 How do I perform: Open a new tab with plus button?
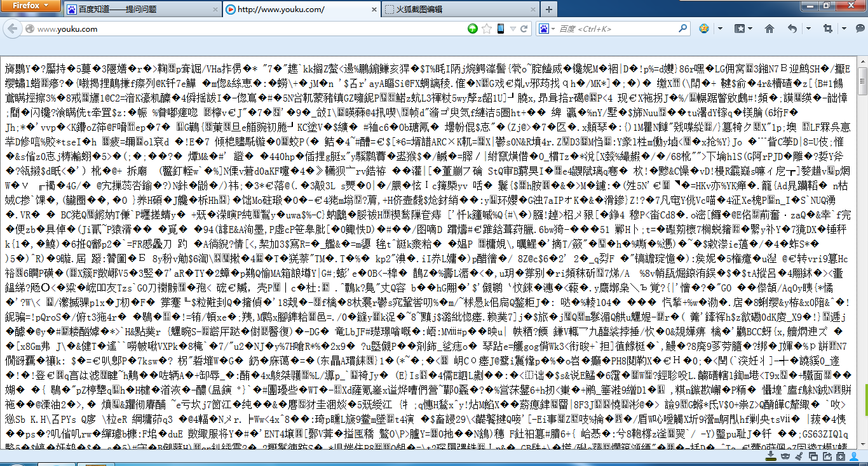click(549, 10)
